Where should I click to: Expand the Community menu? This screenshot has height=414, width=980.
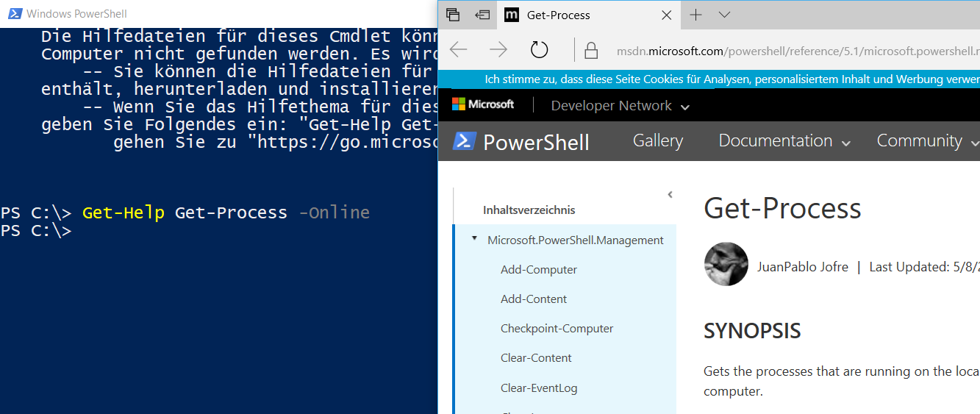928,140
